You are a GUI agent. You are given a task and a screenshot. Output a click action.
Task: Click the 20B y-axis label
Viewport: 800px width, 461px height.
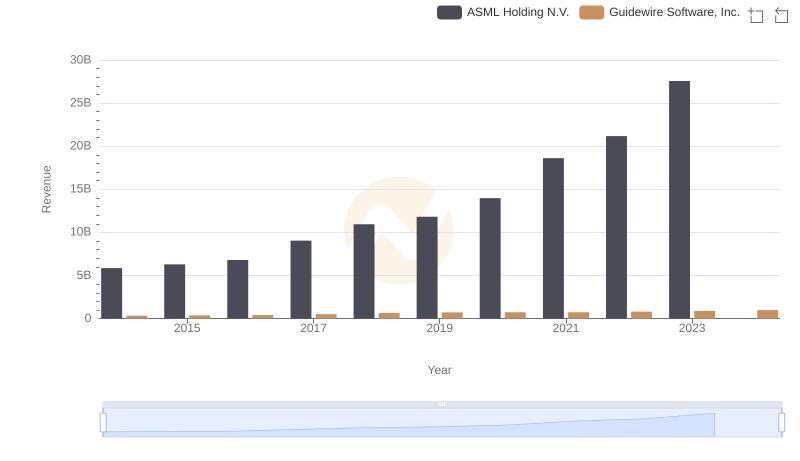pos(81,146)
